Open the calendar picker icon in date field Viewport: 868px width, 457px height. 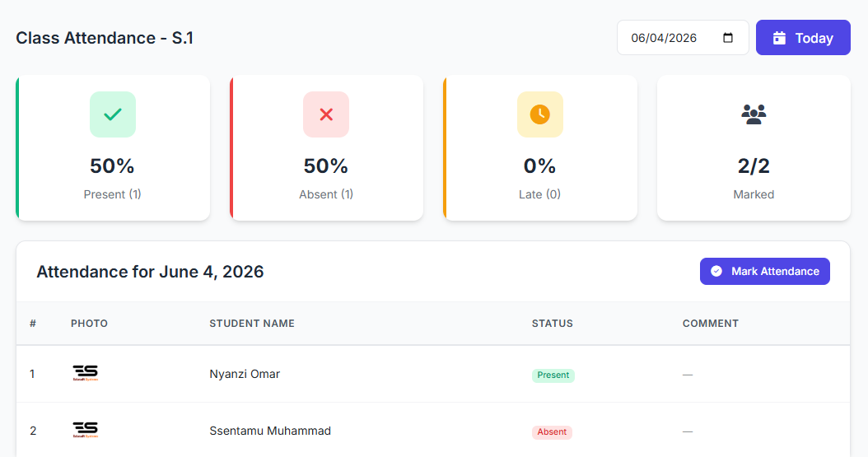click(x=728, y=38)
